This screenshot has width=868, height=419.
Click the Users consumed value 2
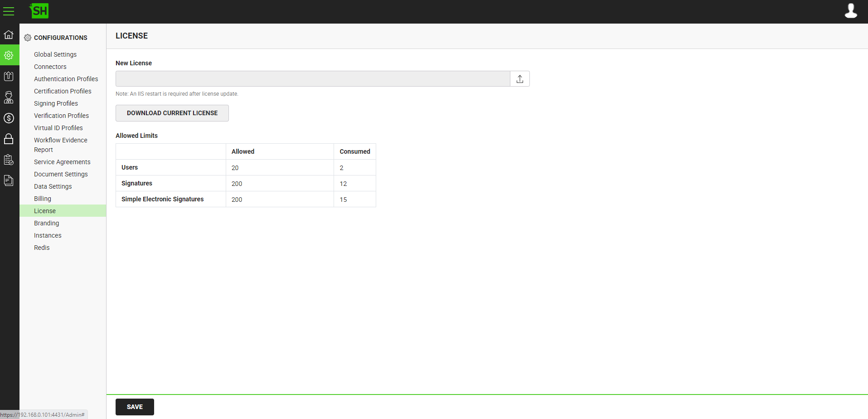tap(342, 168)
